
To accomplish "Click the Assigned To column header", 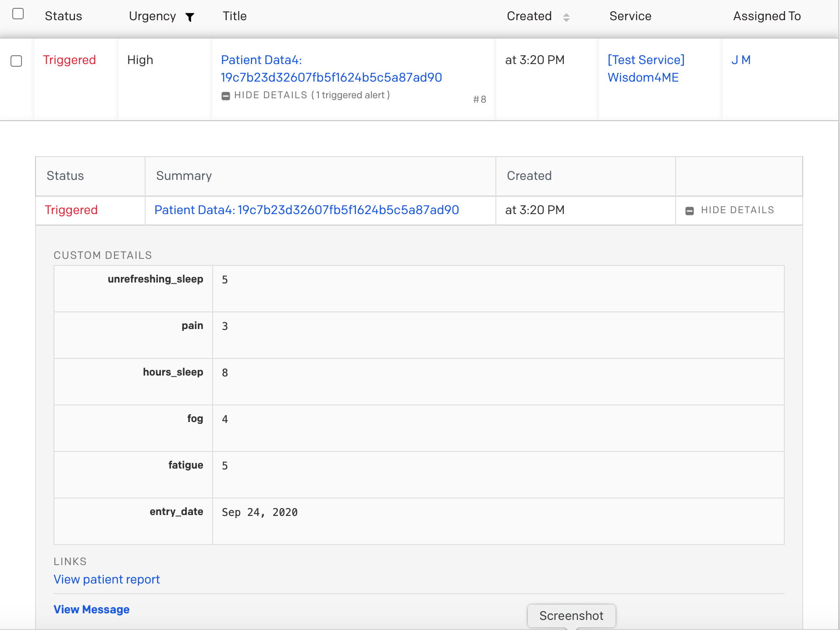I will coord(766,16).
